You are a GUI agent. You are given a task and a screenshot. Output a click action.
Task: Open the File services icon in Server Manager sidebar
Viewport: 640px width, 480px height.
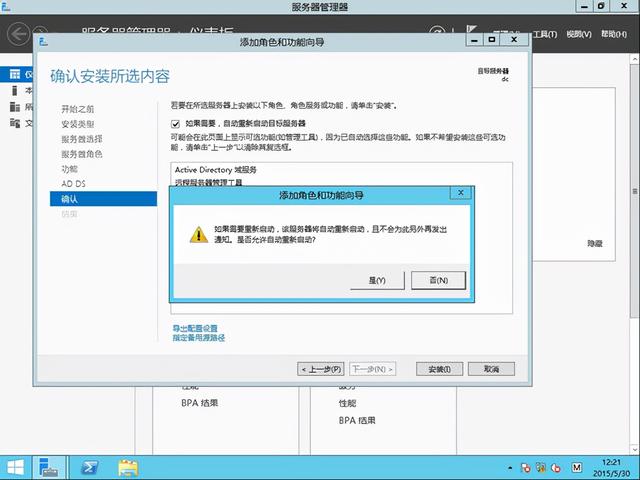pyautogui.click(x=15, y=123)
